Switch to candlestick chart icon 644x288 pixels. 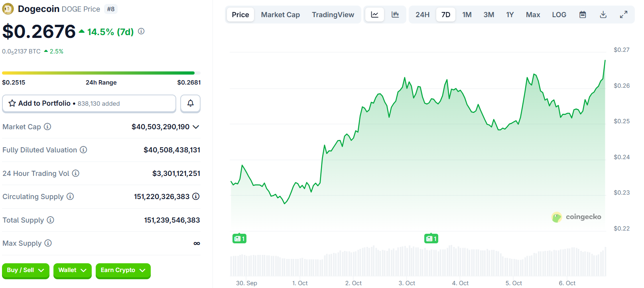[395, 15]
